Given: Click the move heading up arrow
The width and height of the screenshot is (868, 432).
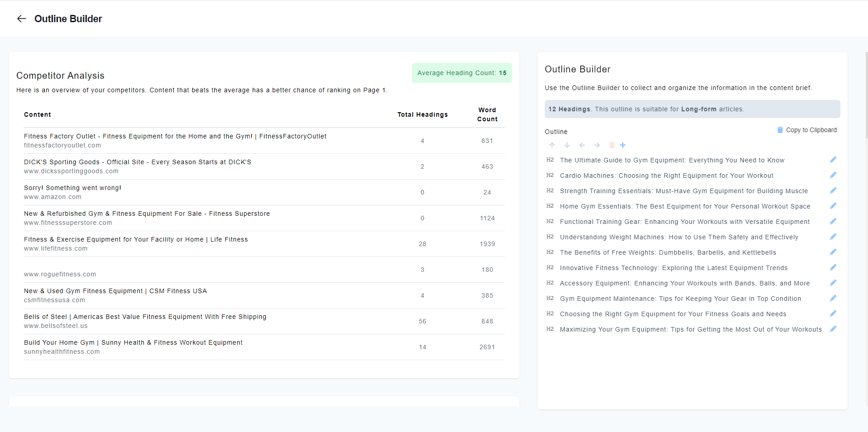Looking at the screenshot, I should tap(552, 145).
